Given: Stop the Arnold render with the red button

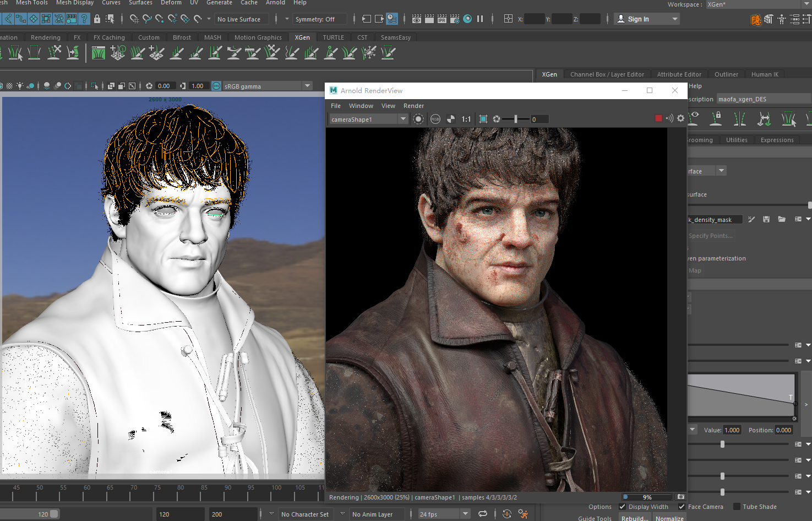Looking at the screenshot, I should (658, 118).
